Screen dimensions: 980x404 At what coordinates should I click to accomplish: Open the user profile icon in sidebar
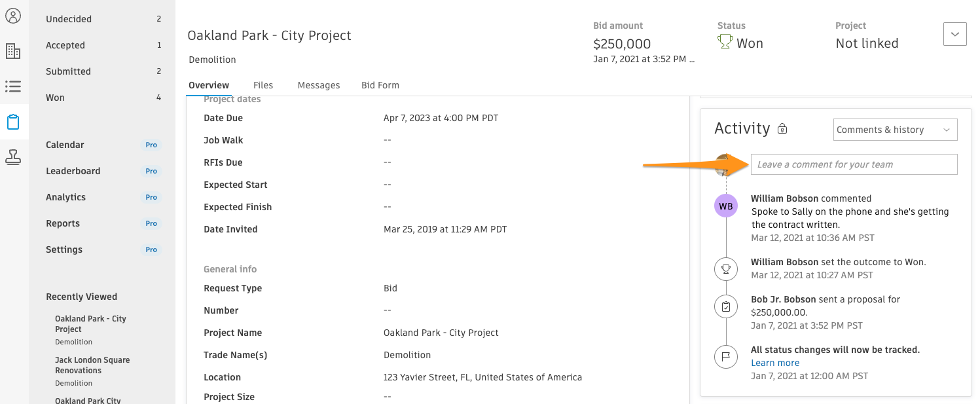13,16
